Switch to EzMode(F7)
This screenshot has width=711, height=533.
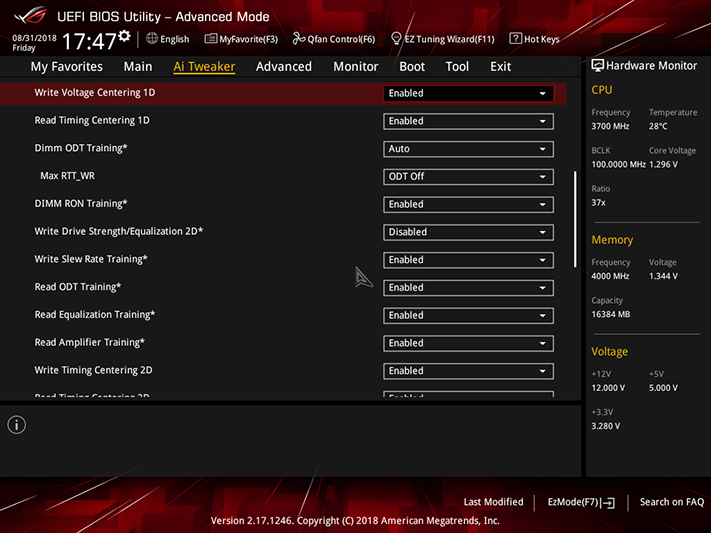click(581, 502)
